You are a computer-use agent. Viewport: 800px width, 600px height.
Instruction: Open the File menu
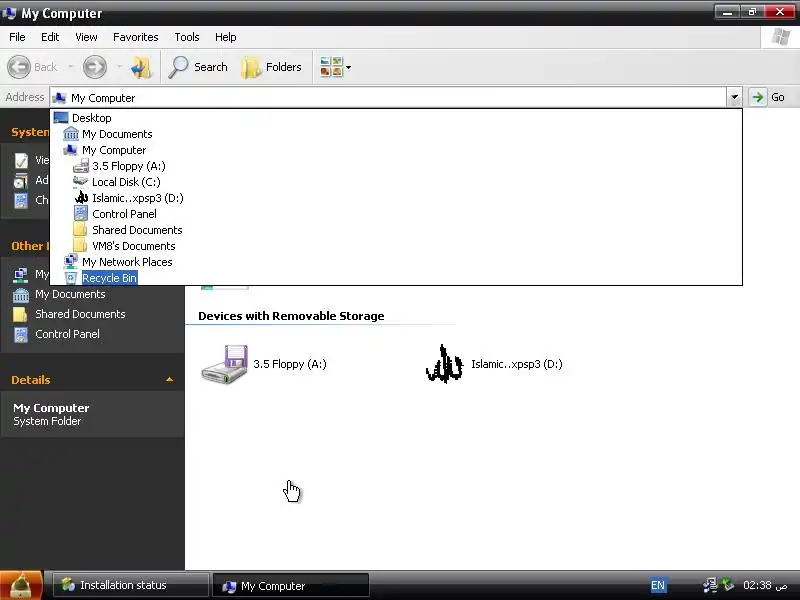pos(17,37)
